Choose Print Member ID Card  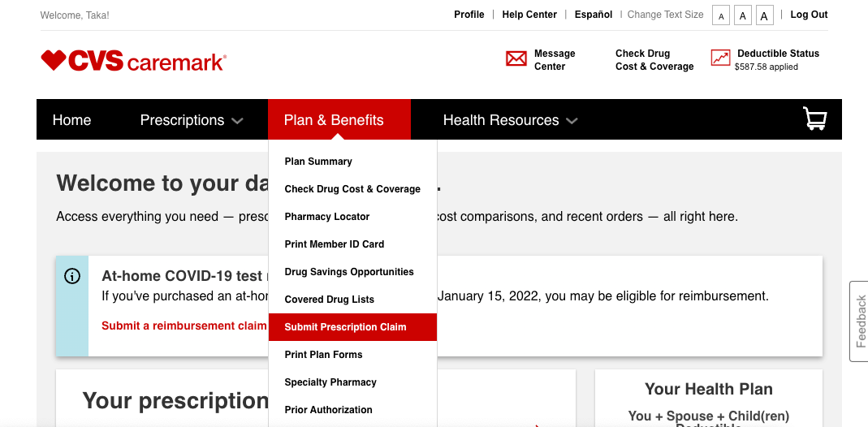point(335,244)
